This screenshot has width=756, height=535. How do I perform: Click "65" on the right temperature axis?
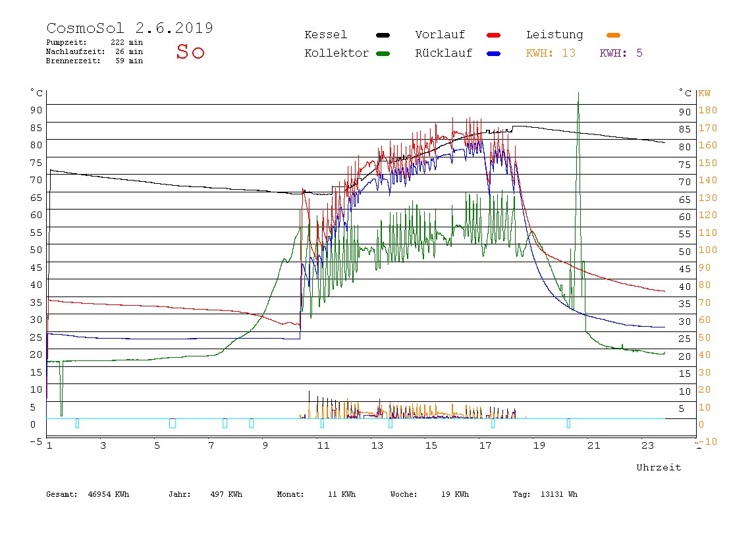pos(685,200)
